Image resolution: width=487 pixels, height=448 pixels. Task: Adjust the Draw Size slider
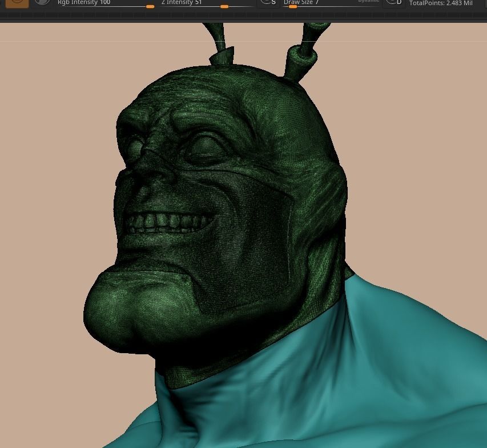331,4
